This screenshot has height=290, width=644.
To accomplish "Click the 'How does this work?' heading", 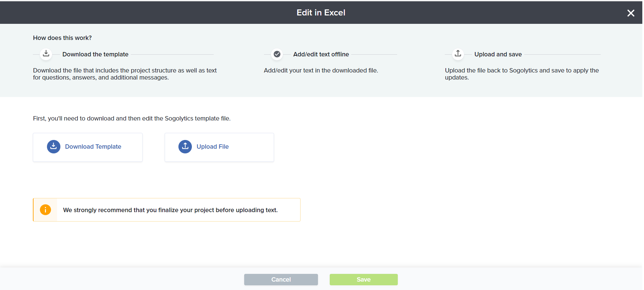I will [62, 38].
